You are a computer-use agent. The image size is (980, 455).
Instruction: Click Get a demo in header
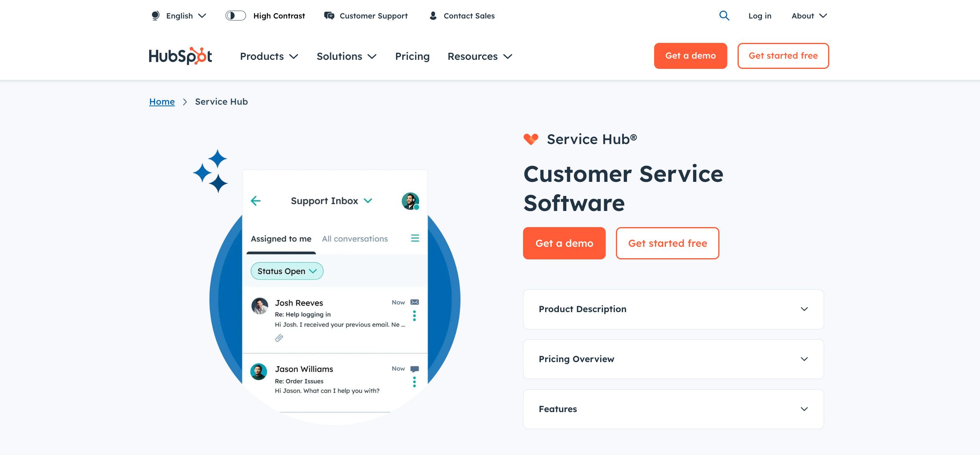tap(690, 56)
